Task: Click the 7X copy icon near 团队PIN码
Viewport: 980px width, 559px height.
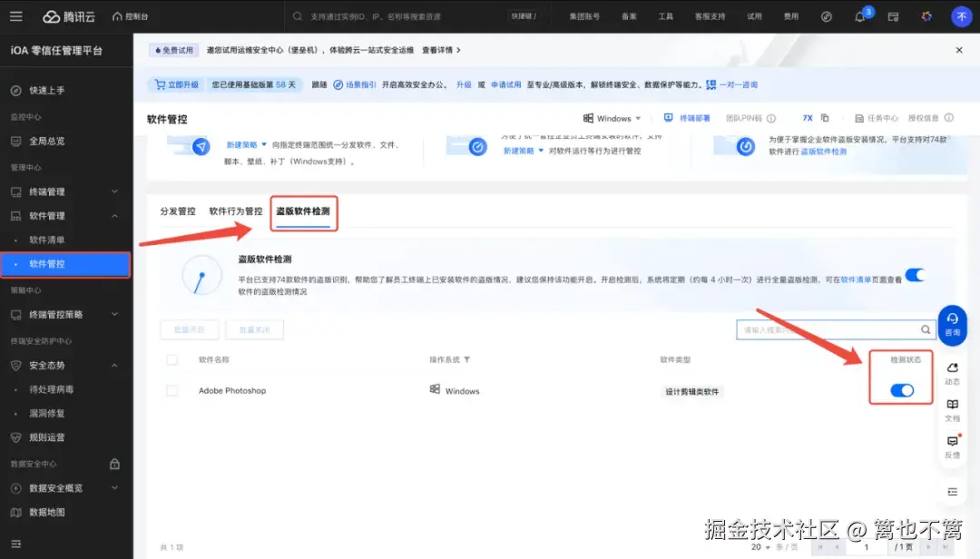Action: (827, 118)
